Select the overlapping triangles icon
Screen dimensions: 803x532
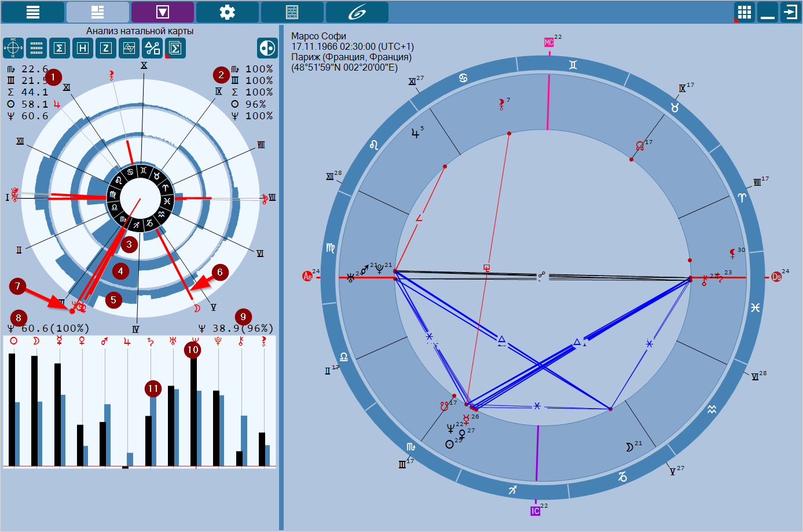[129, 48]
